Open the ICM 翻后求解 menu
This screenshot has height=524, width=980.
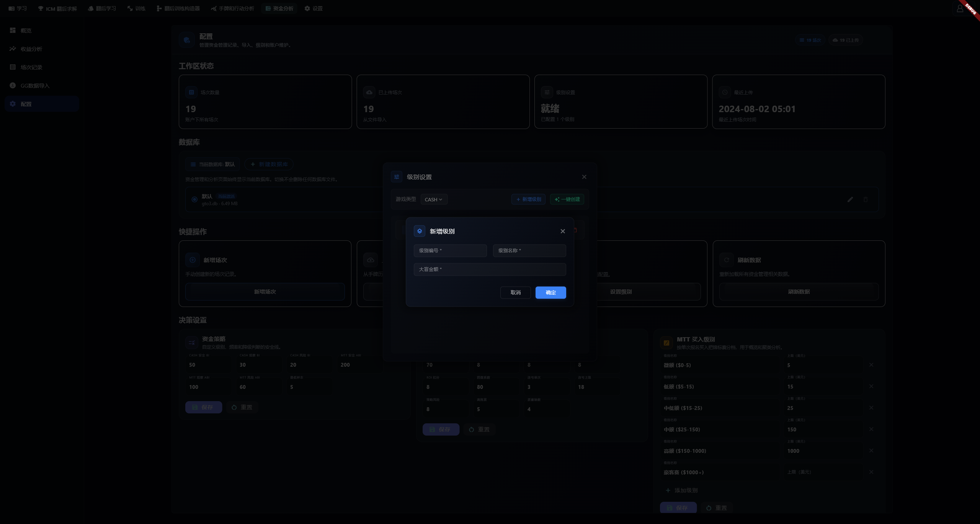click(x=57, y=8)
